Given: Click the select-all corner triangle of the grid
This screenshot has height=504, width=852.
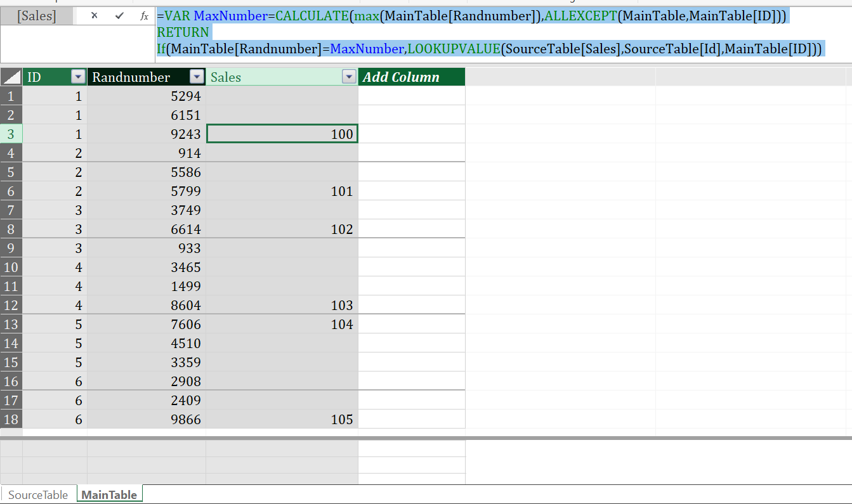Looking at the screenshot, I should click(11, 77).
